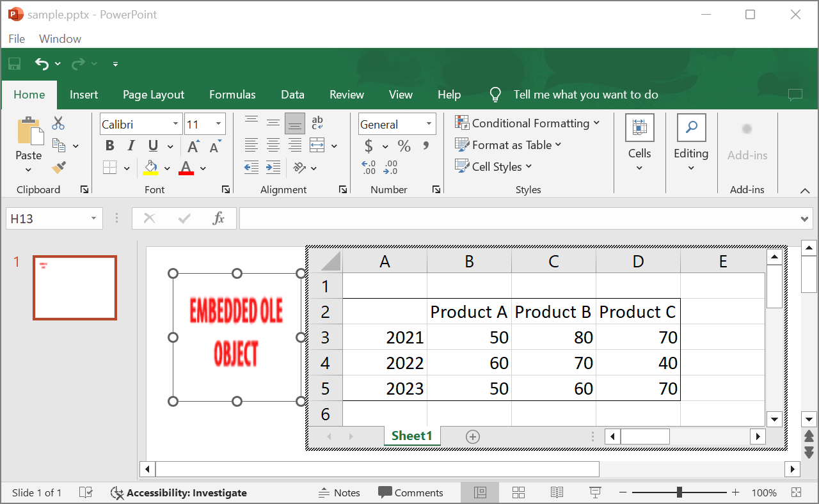Open the File menu
The image size is (819, 504).
17,38
